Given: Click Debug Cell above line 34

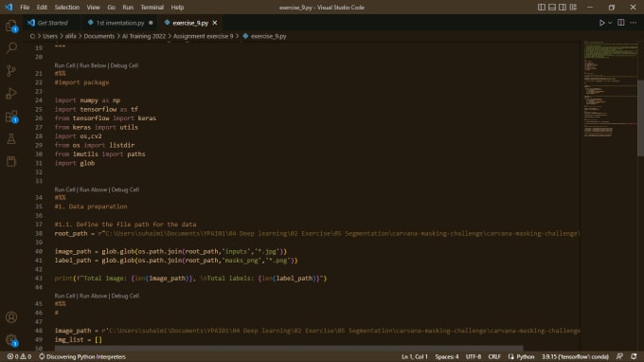Looking at the screenshot, I should point(125,190).
